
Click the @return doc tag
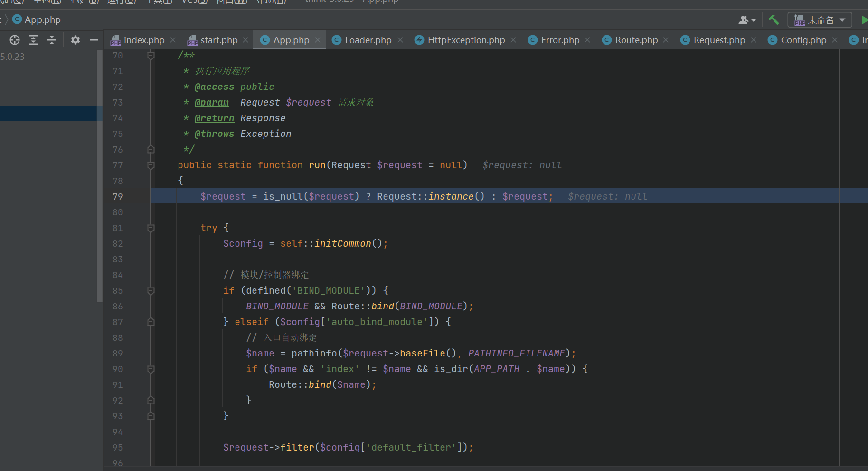(214, 118)
